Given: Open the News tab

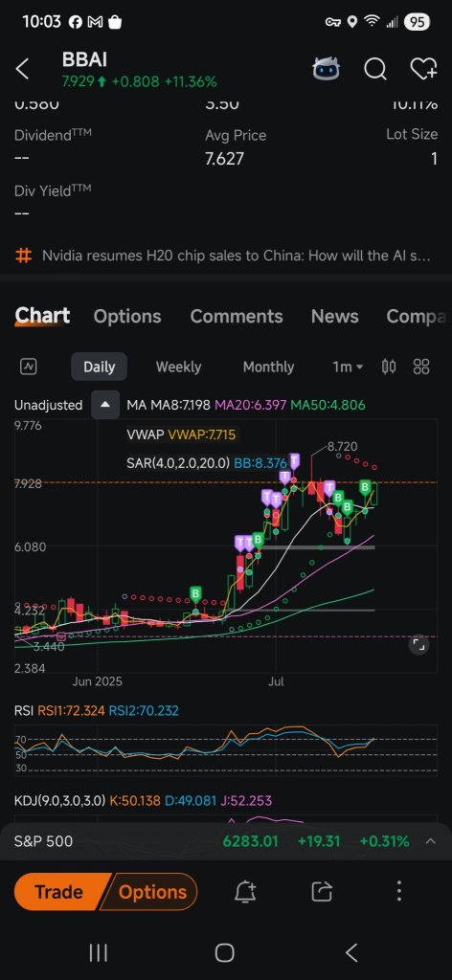Looking at the screenshot, I should (x=334, y=316).
